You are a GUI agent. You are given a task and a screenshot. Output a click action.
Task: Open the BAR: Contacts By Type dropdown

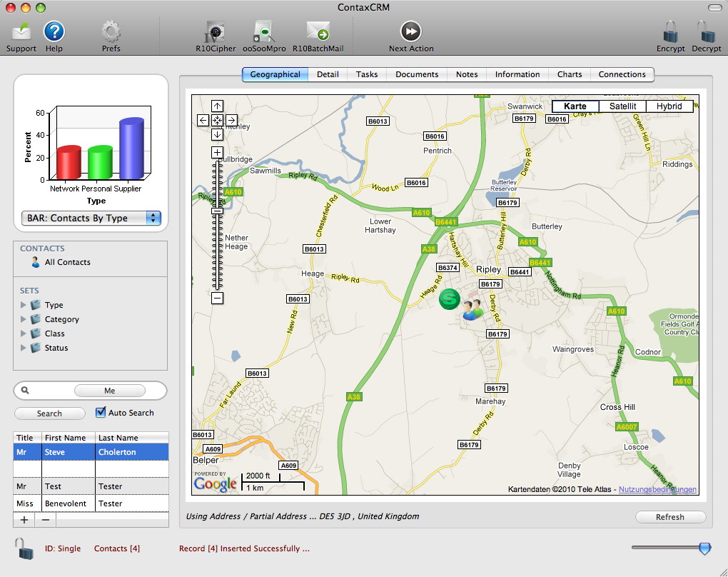pyautogui.click(x=91, y=218)
